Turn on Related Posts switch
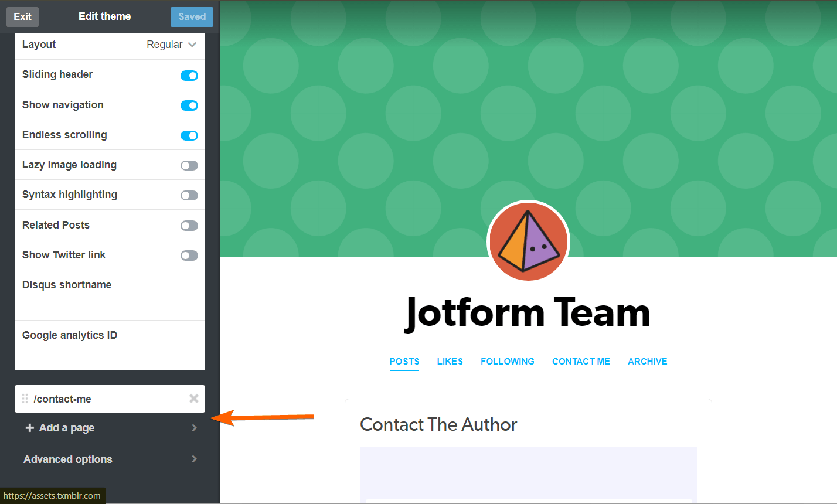837x504 pixels. click(189, 226)
